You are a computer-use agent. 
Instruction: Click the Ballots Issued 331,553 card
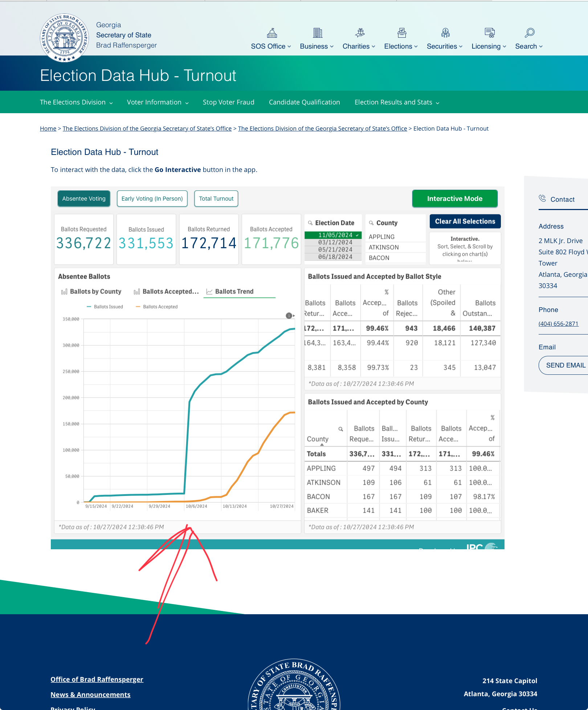pyautogui.click(x=146, y=239)
